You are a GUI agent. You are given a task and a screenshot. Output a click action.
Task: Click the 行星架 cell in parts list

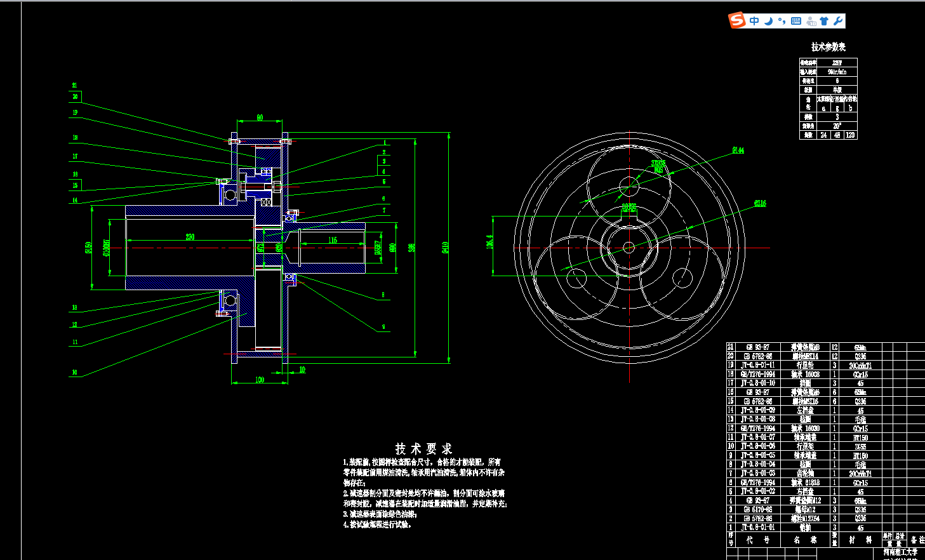pos(806,446)
